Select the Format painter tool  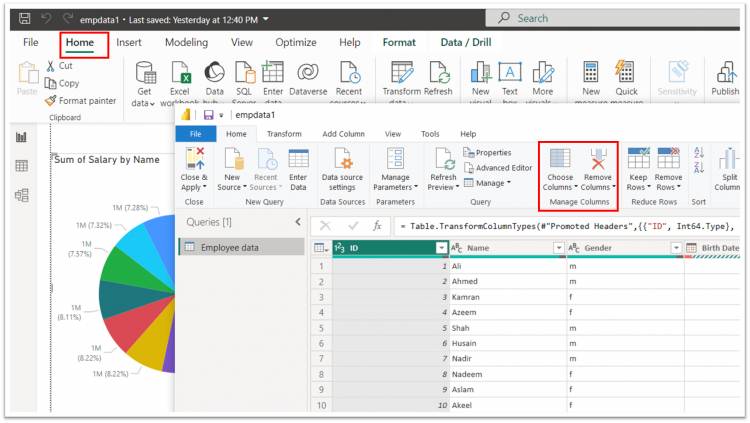click(81, 100)
